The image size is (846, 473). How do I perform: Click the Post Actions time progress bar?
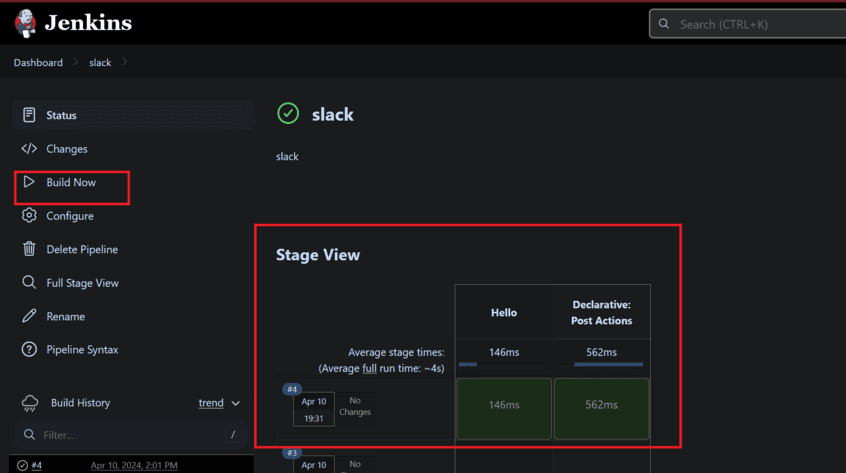[609, 365]
